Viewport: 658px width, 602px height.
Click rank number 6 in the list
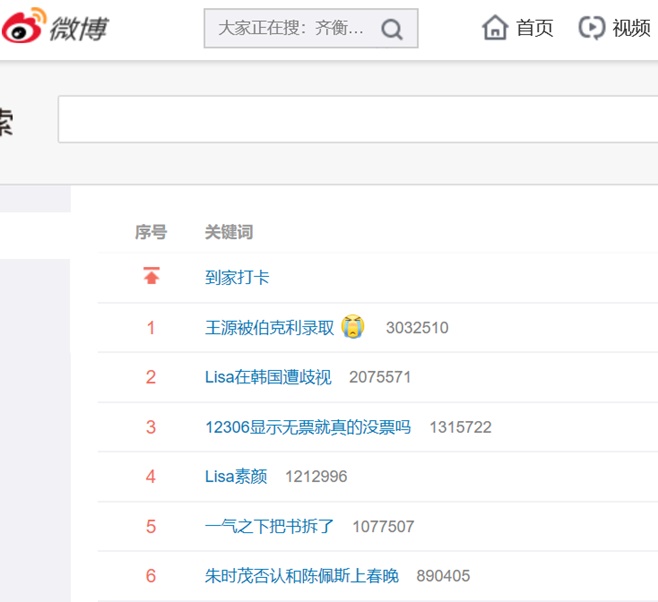pyautogui.click(x=151, y=576)
